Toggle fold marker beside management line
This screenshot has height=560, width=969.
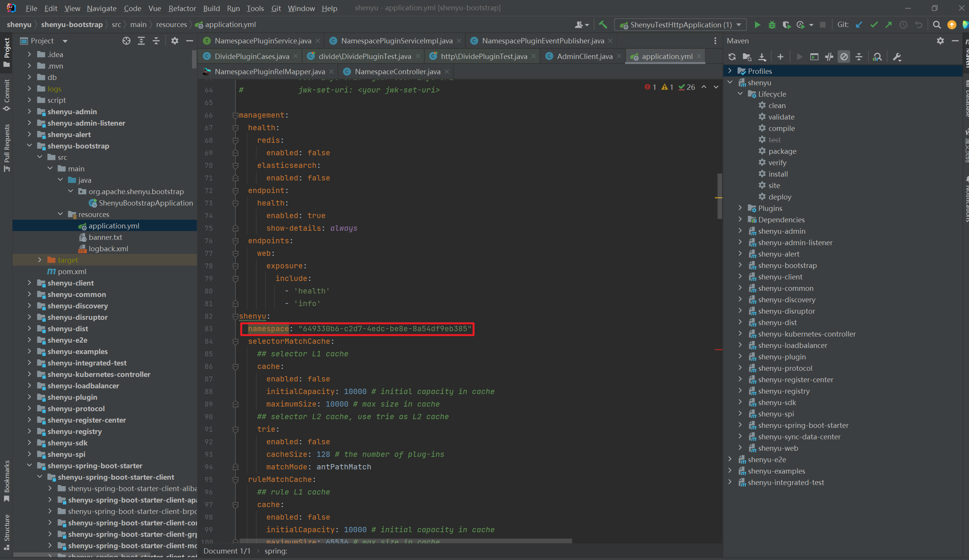(x=235, y=115)
